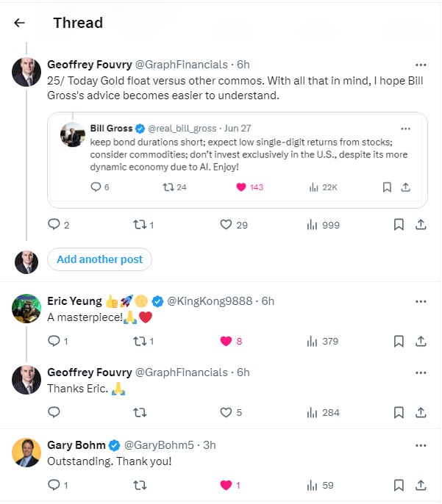Image resolution: width=442 pixels, height=504 pixels.
Task: Share the quoted Bill Gross post
Action: [x=405, y=187]
